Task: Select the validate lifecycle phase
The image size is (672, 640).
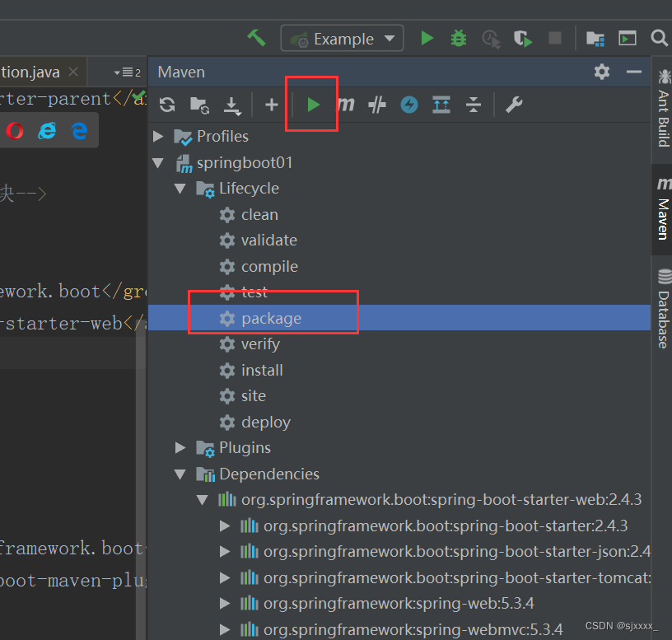Action: (268, 240)
